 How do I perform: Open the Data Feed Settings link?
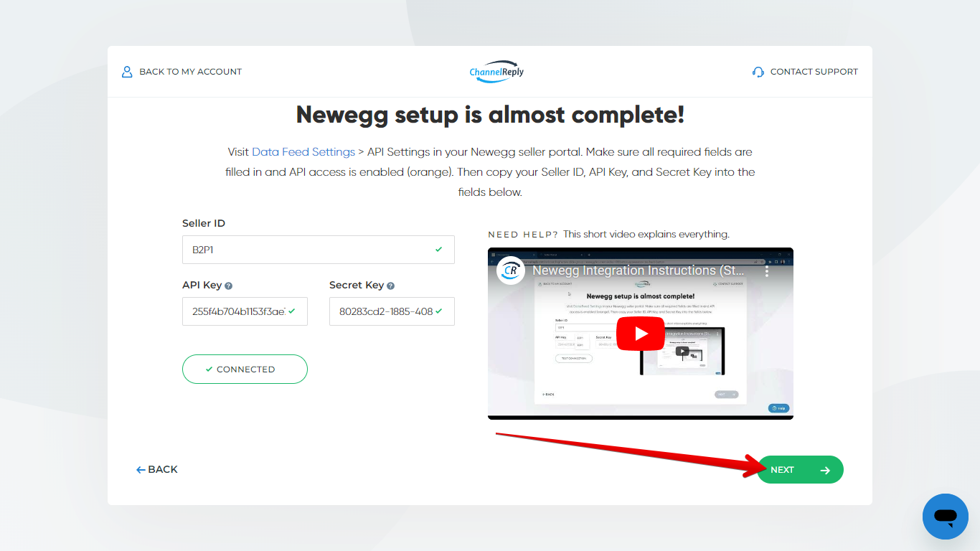[303, 152]
